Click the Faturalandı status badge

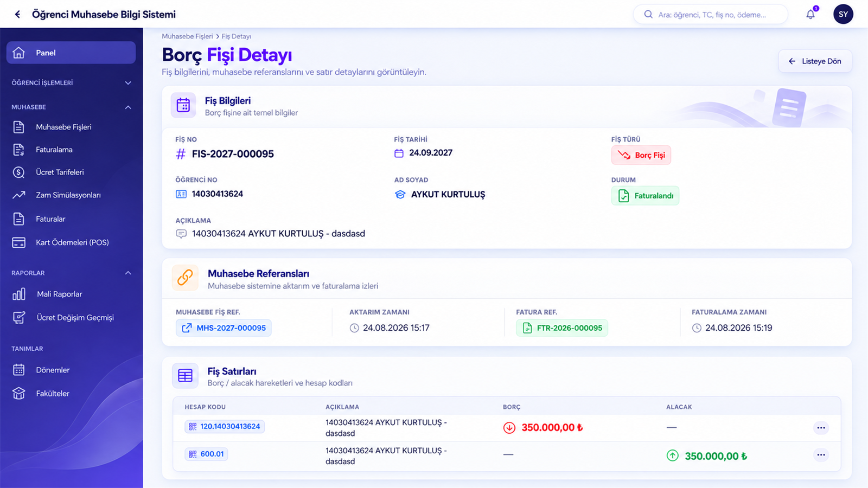[645, 196]
